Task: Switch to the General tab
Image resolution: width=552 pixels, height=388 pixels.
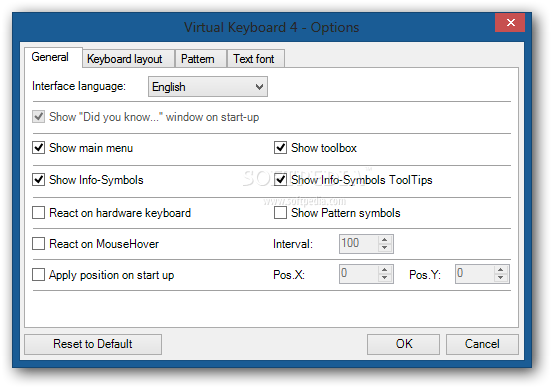Action: pyautogui.click(x=54, y=57)
